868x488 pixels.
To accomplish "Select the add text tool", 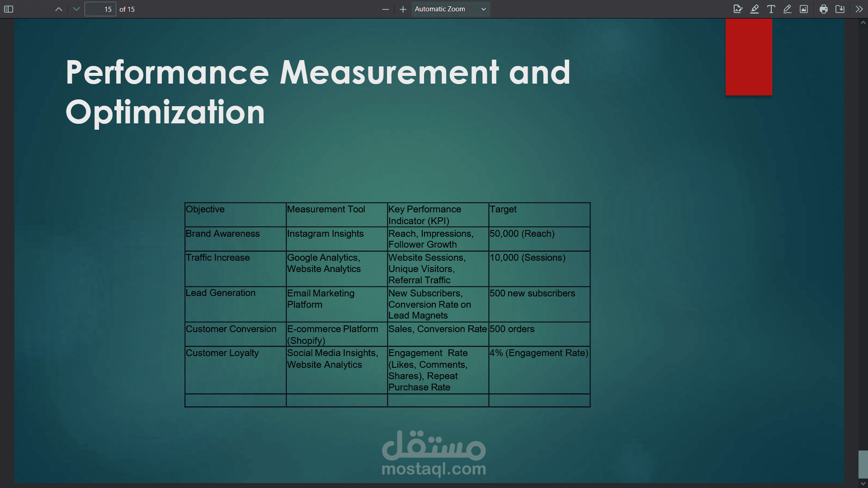I will tap(771, 9).
